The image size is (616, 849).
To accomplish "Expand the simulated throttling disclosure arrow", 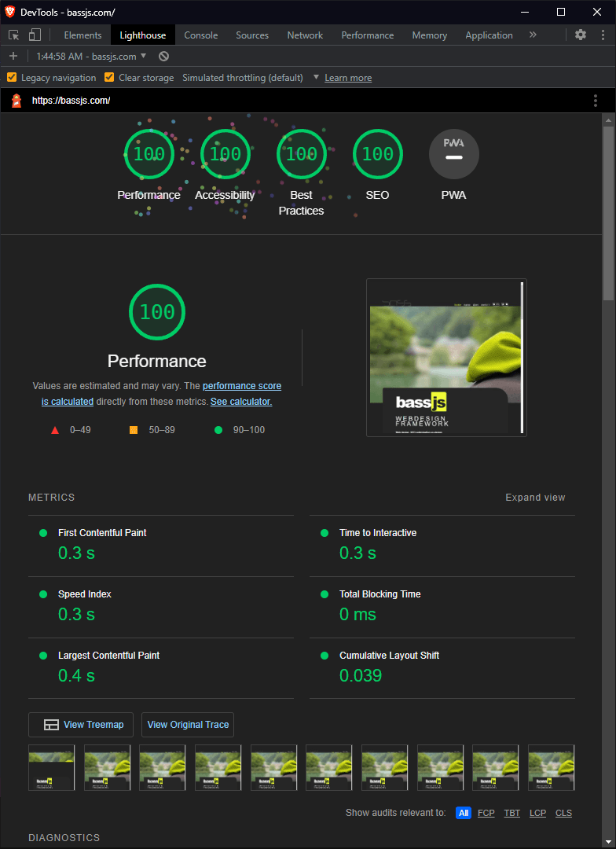I will point(316,77).
